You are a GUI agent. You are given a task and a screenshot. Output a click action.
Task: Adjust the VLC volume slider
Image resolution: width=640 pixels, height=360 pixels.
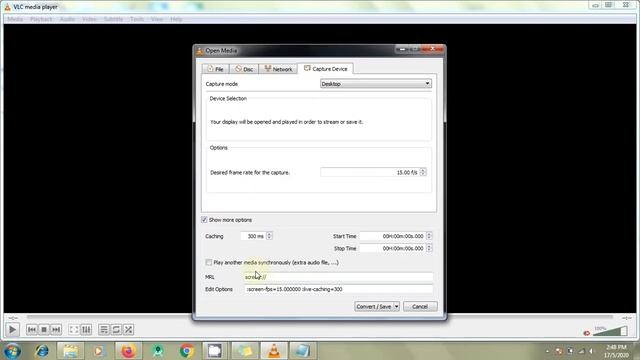pos(610,331)
